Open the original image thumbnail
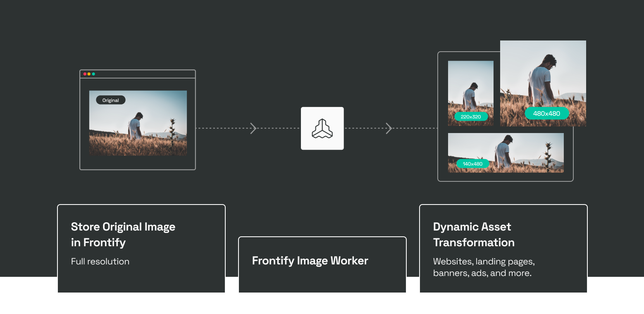The image size is (644, 314). (x=138, y=123)
